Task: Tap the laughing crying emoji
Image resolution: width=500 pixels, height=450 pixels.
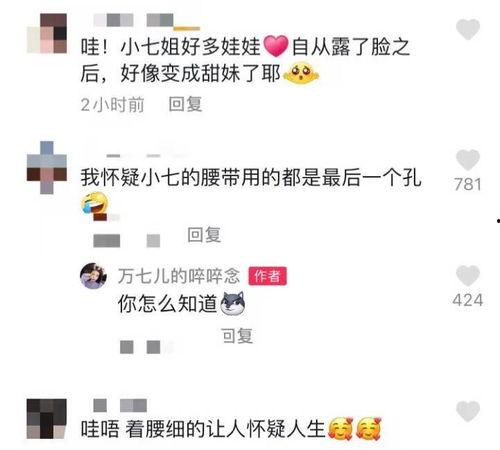Action: coord(95,203)
